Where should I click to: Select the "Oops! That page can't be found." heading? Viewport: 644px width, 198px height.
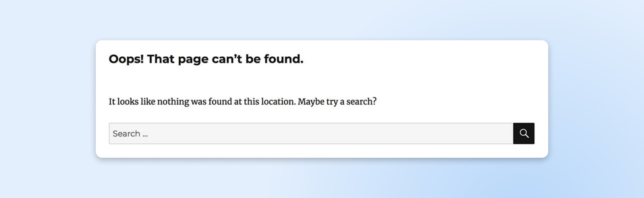pyautogui.click(x=206, y=59)
